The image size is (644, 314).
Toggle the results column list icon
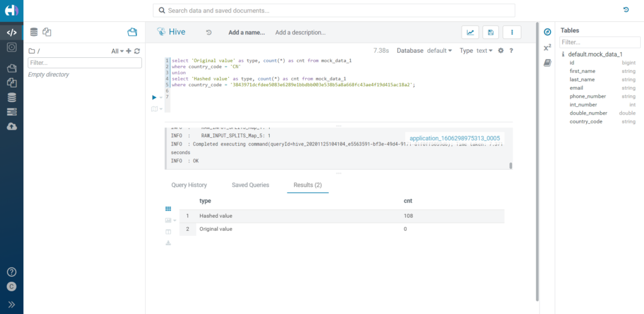[168, 232]
